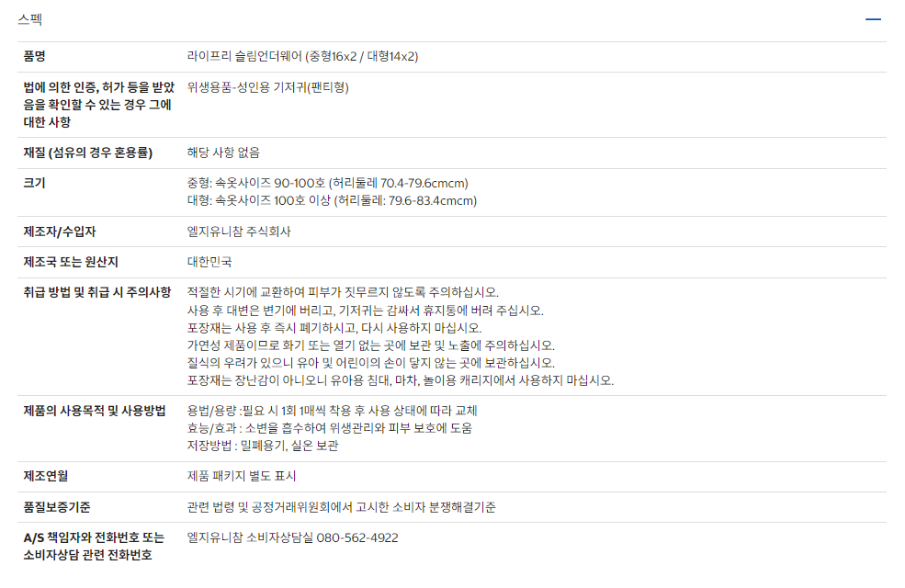905x588 pixels.
Task: Select the 품질보증기준 row label
Action: point(57,507)
